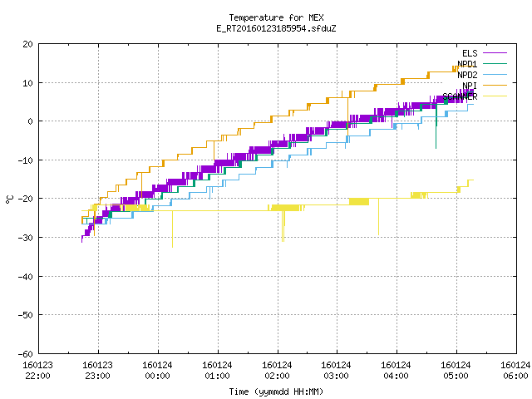Click the y-axis tick label 20
This screenshot has width=532, height=399.
coord(27,44)
